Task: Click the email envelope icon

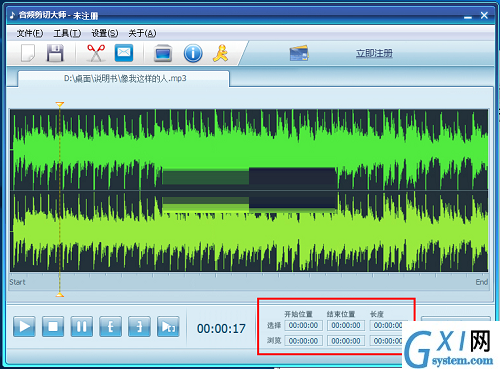Action: point(124,53)
